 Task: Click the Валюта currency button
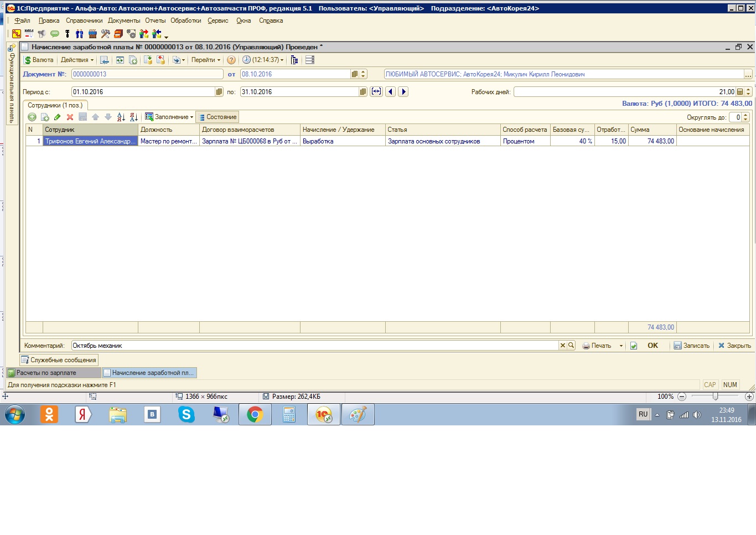[39, 60]
